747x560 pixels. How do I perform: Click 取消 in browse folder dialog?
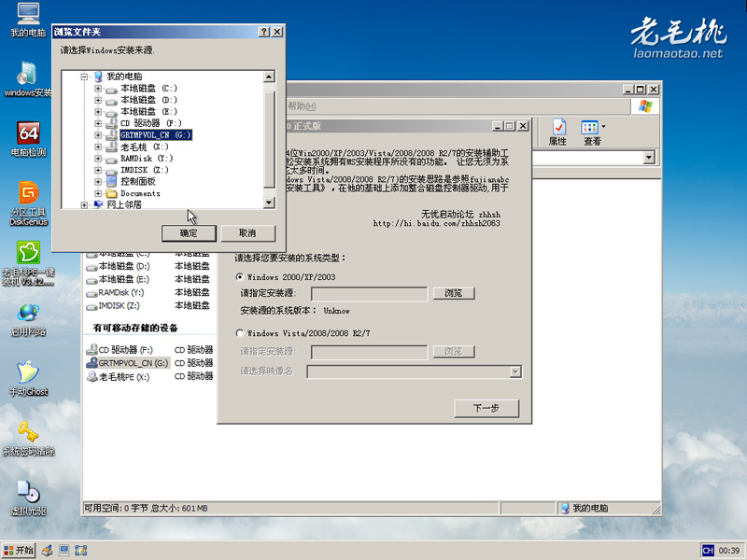tap(247, 233)
